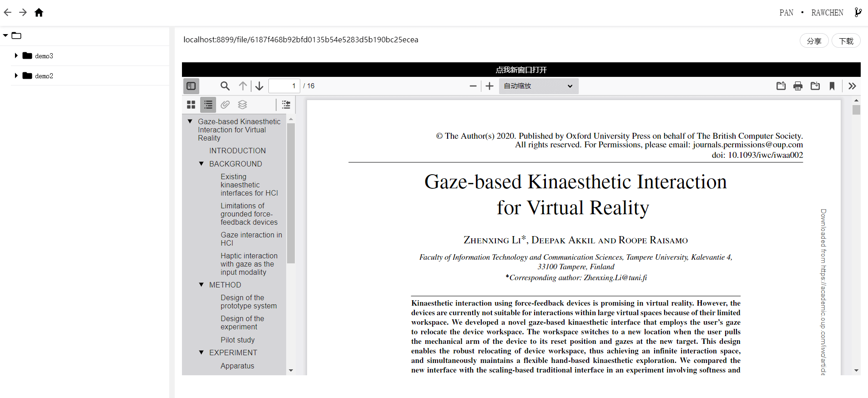Download the PDF via toolbar icon
This screenshot has height=398, width=868.
click(815, 86)
